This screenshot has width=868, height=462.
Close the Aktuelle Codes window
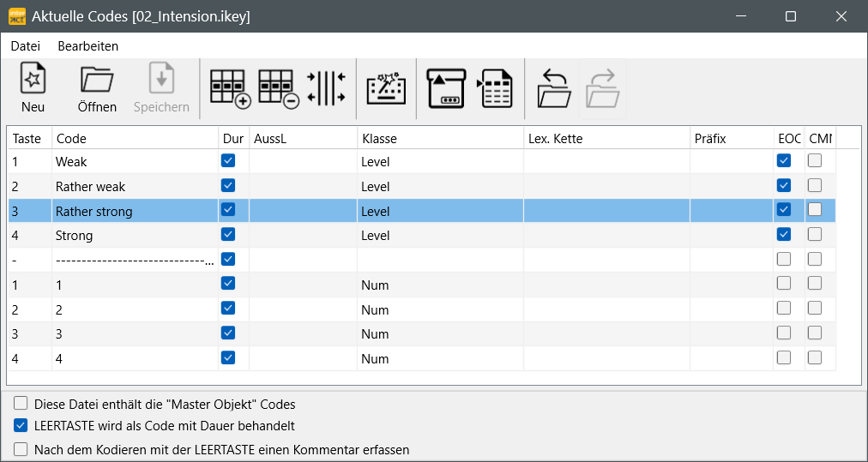coord(841,16)
